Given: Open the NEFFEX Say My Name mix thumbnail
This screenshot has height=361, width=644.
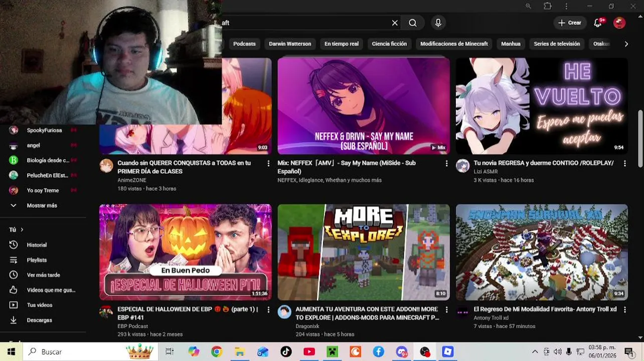Looking at the screenshot, I should [x=364, y=106].
